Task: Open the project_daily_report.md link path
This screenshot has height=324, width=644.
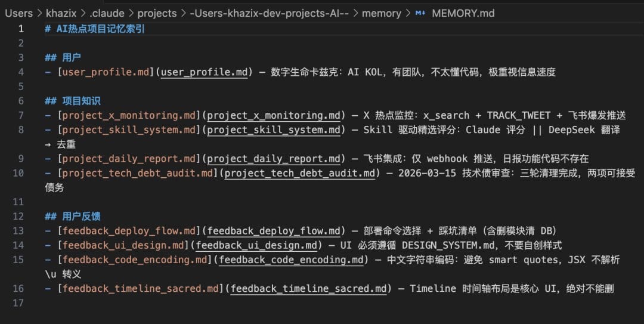Action: pyautogui.click(x=274, y=159)
